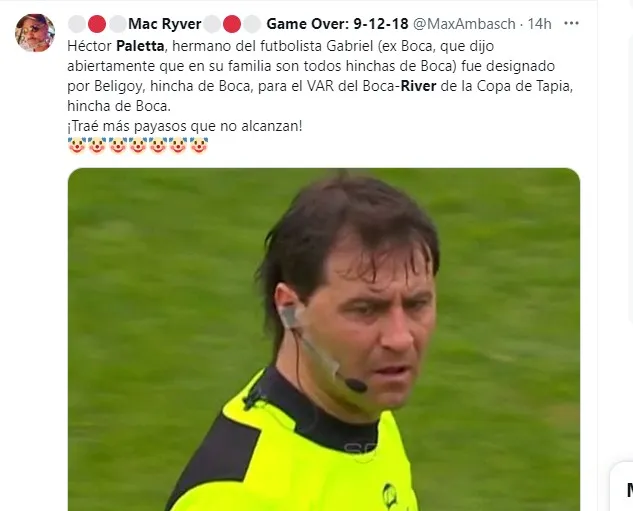Click the middle clown emoji in the row
The width and height of the screenshot is (633, 511).
(x=138, y=146)
